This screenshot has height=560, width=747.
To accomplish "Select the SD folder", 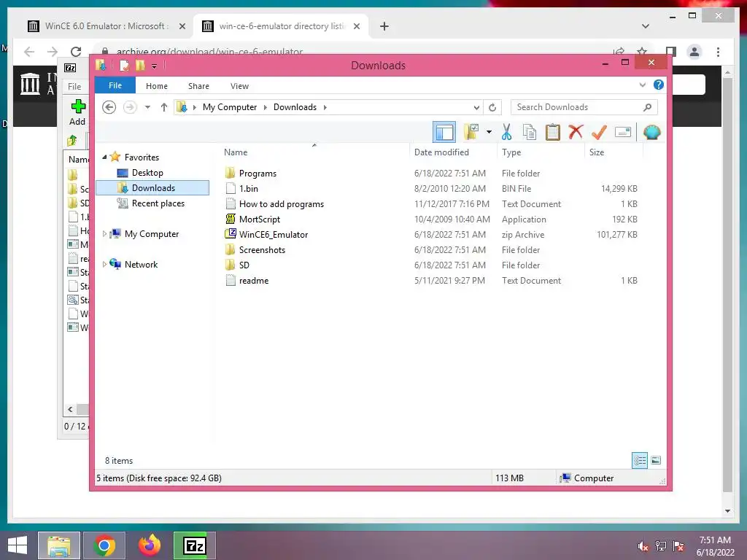I will click(x=244, y=265).
